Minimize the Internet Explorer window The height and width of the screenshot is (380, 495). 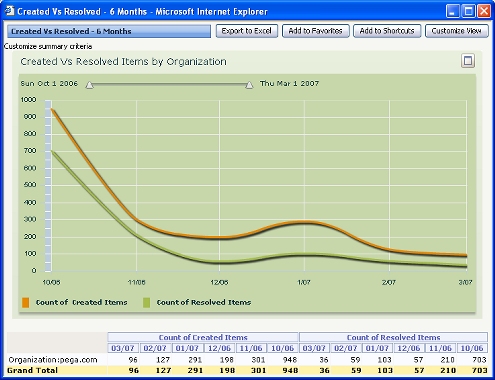coord(452,11)
